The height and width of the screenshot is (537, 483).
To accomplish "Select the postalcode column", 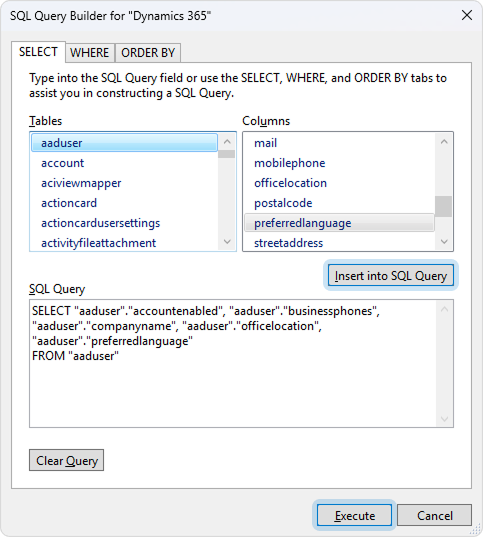I will [x=339, y=203].
